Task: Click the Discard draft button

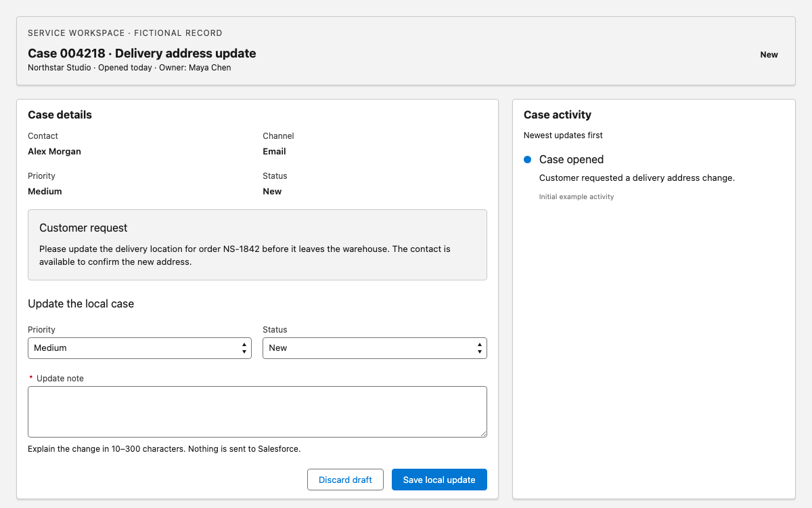Action: [x=345, y=480]
